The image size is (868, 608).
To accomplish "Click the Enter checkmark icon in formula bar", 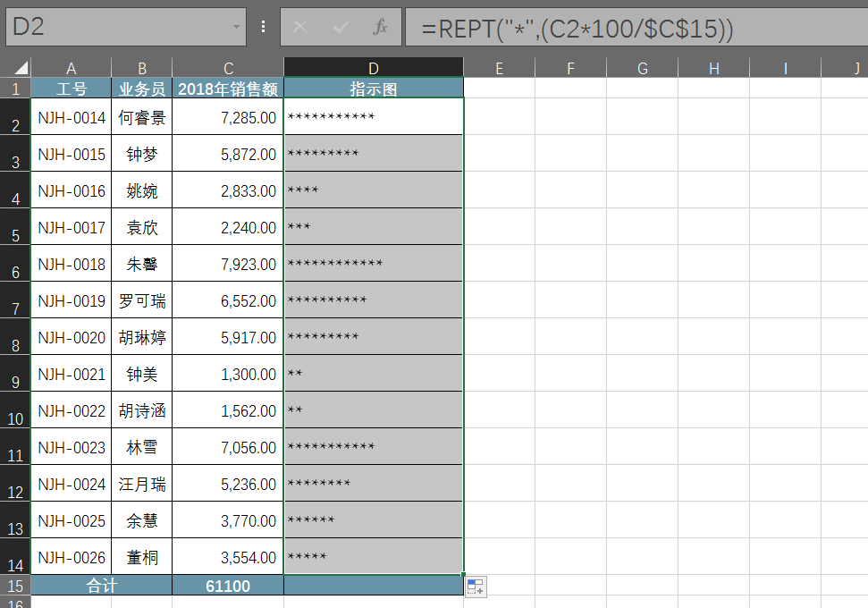I will (341, 27).
